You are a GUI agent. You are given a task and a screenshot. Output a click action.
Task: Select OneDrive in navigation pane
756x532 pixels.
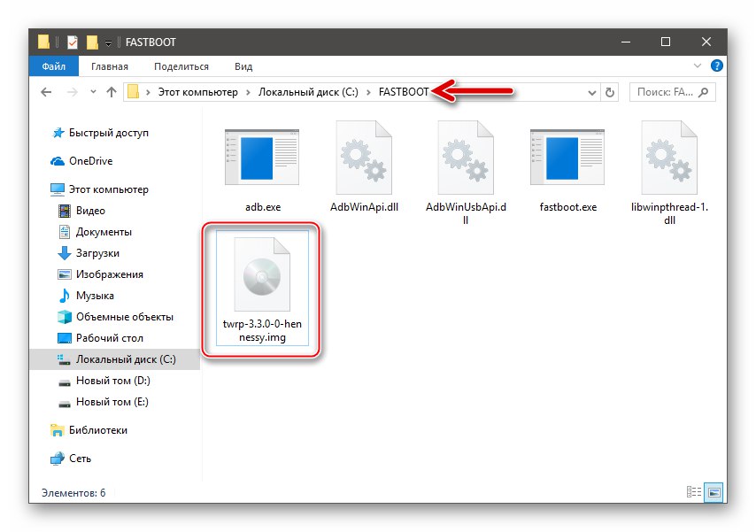pyautogui.click(x=90, y=161)
